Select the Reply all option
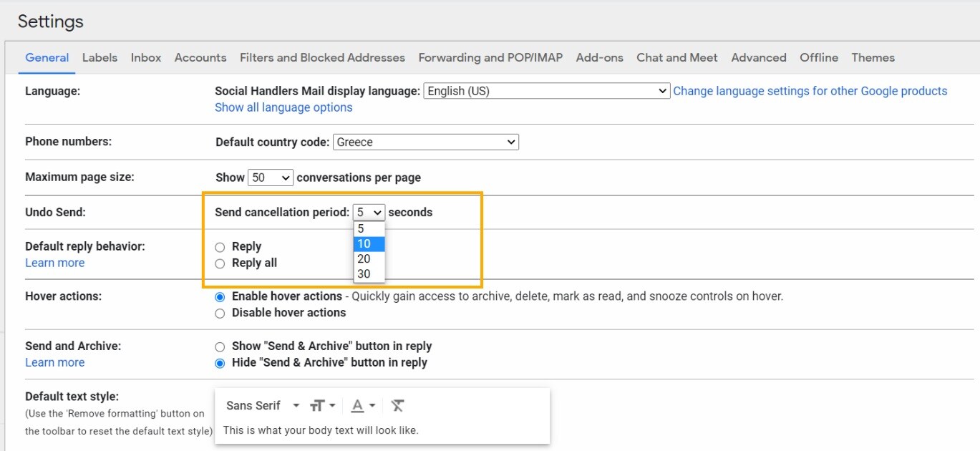The width and height of the screenshot is (980, 451). tap(220, 263)
